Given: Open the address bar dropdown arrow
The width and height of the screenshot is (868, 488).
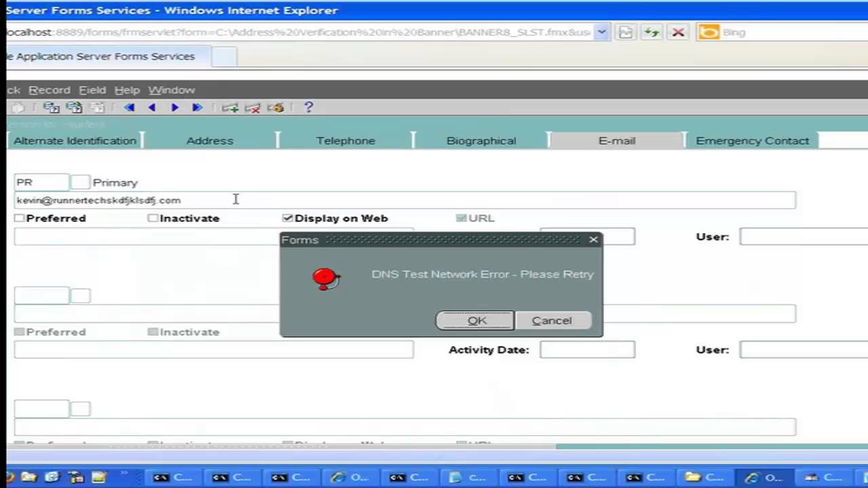Looking at the screenshot, I should 601,32.
